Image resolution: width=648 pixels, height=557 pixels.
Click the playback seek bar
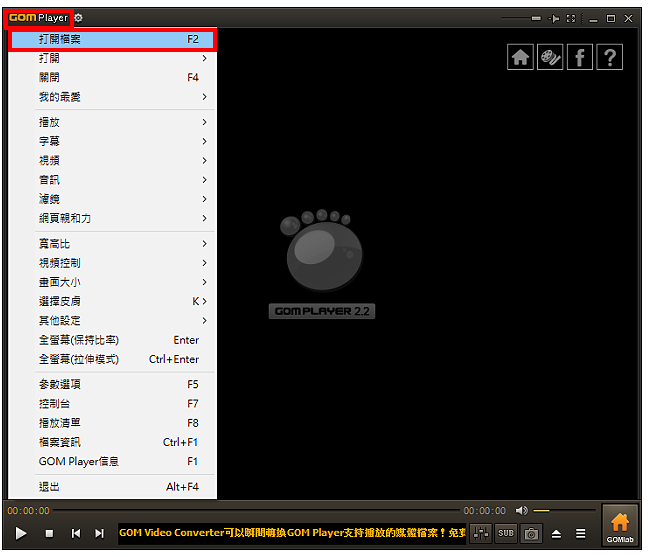pyautogui.click(x=256, y=511)
